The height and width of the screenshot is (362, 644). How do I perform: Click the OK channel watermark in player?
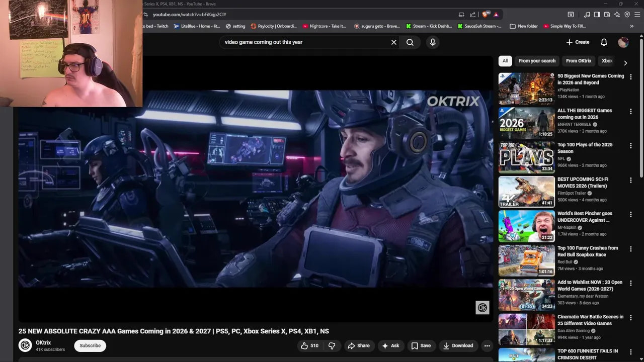tap(482, 308)
